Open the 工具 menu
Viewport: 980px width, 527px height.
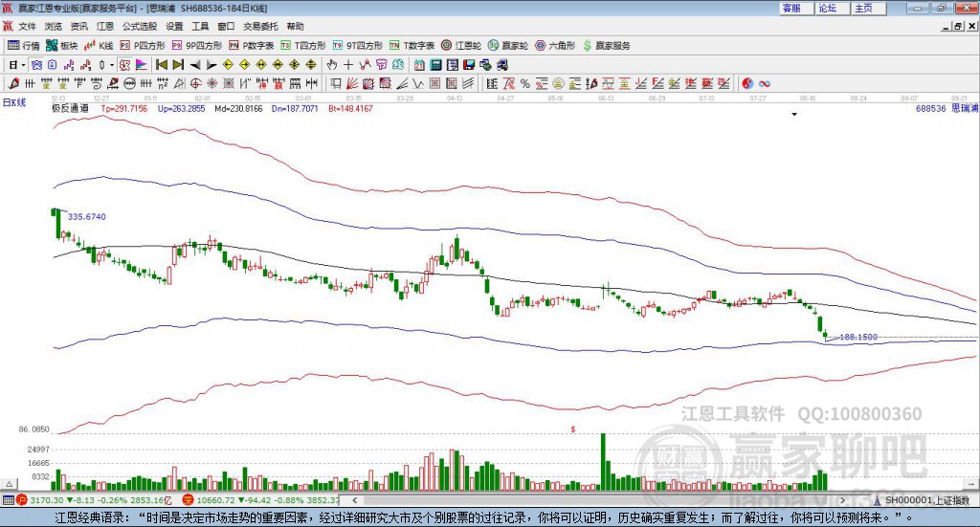pos(200,26)
